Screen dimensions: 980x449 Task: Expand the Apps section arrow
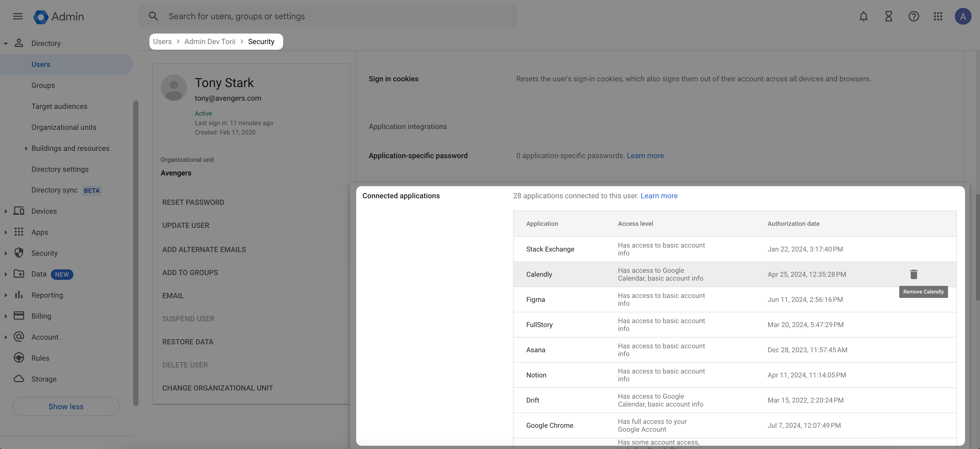click(x=6, y=232)
